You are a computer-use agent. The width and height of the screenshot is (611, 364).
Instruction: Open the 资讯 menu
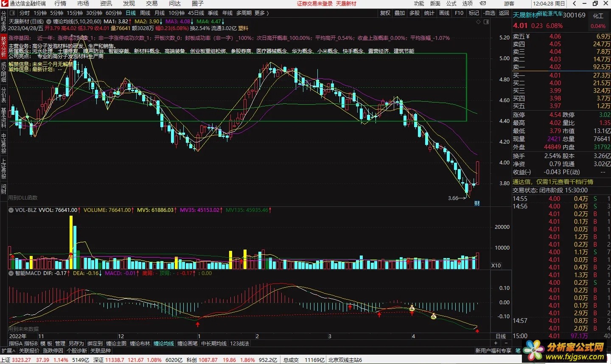[x=106, y=3]
